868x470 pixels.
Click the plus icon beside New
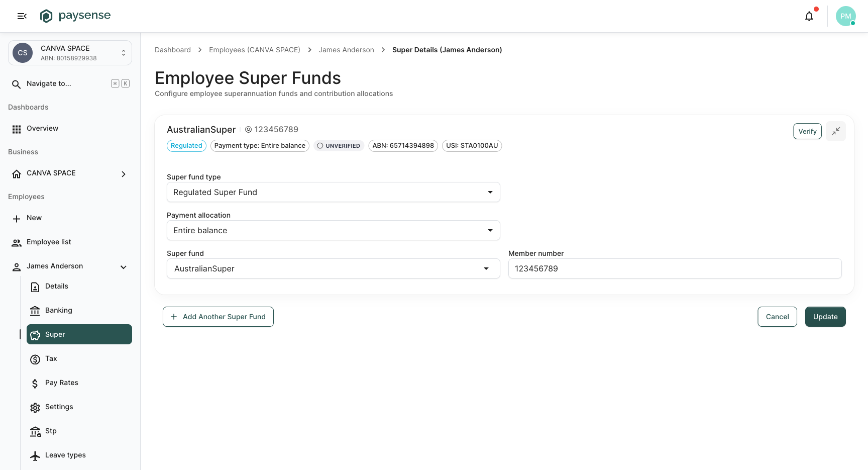(17, 219)
